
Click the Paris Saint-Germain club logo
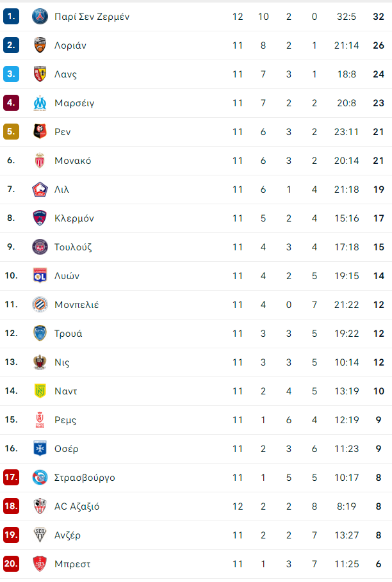pos(40,17)
